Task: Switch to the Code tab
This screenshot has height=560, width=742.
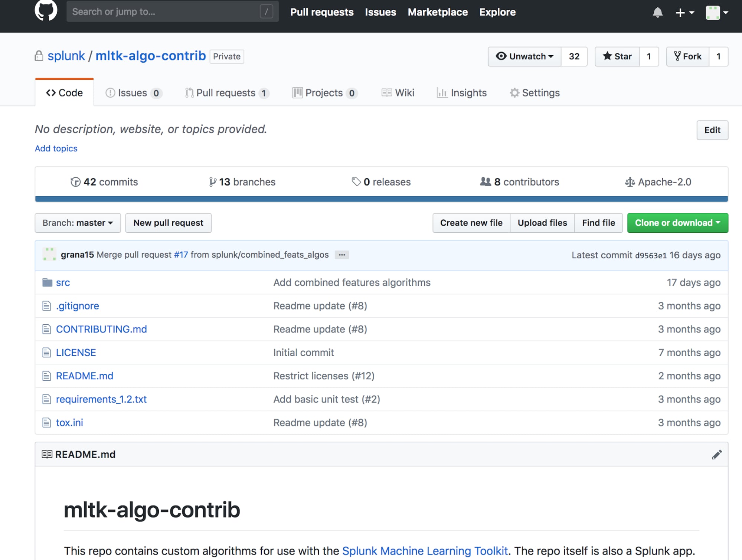Action: click(64, 93)
